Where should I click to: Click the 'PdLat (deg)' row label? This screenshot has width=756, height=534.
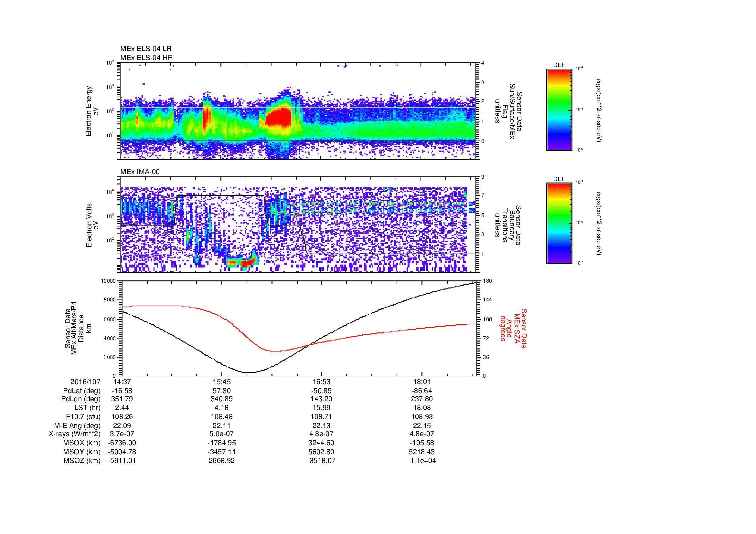(x=82, y=391)
